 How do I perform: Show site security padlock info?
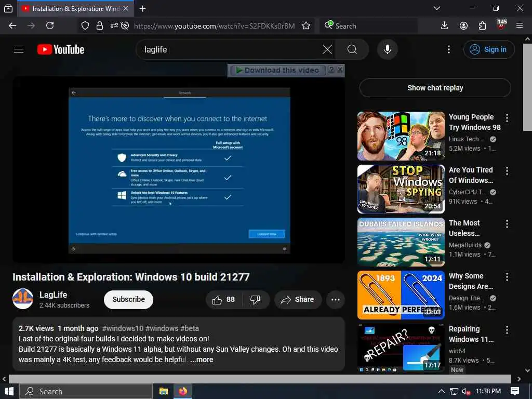(99, 26)
